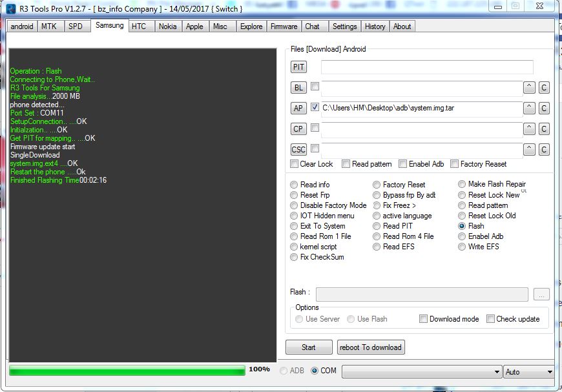The height and width of the screenshot is (392, 562).
Task: Open the Firmware tab
Action: point(284,26)
